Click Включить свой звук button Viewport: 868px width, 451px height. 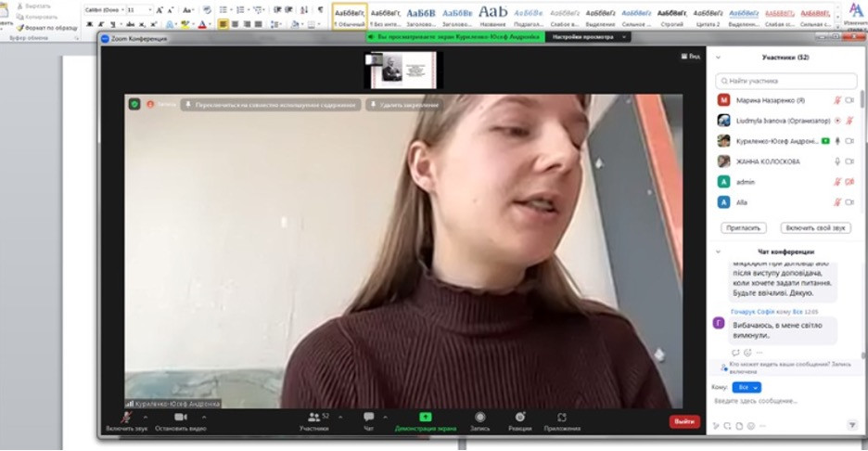point(815,227)
